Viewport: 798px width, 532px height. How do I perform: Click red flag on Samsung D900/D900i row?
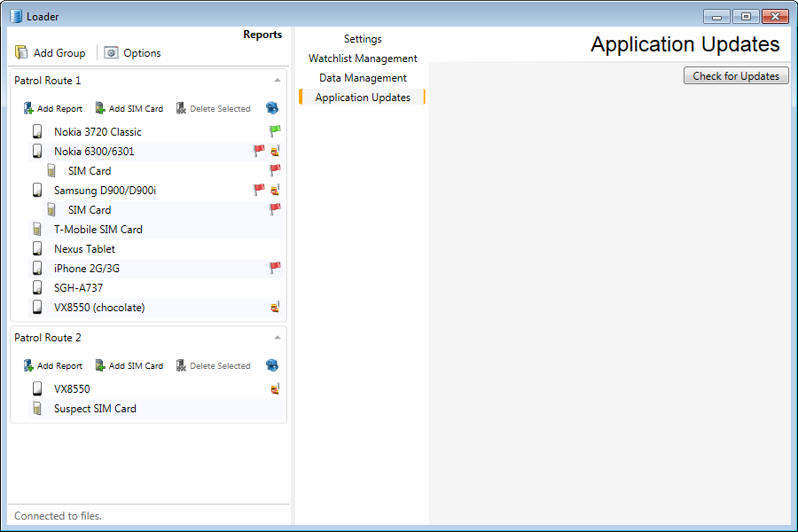pyautogui.click(x=259, y=190)
